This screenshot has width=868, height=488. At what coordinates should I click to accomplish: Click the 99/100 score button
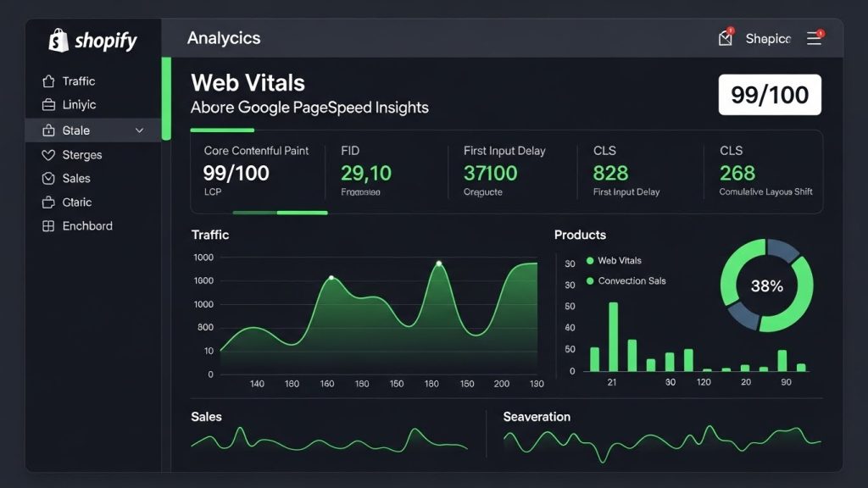[769, 94]
